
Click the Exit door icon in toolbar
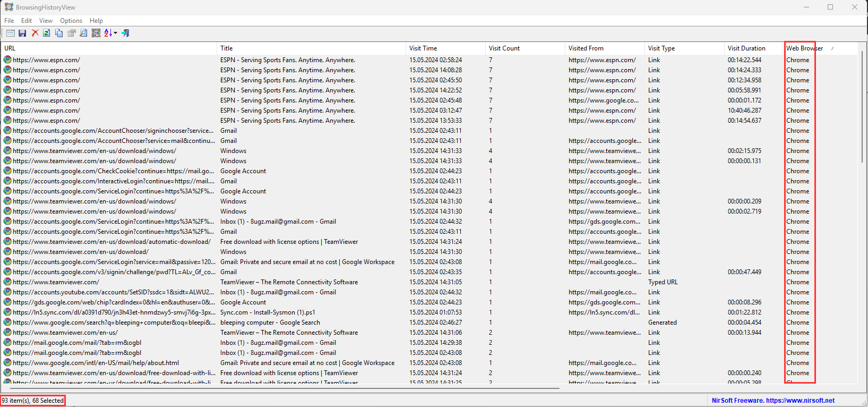click(x=126, y=33)
